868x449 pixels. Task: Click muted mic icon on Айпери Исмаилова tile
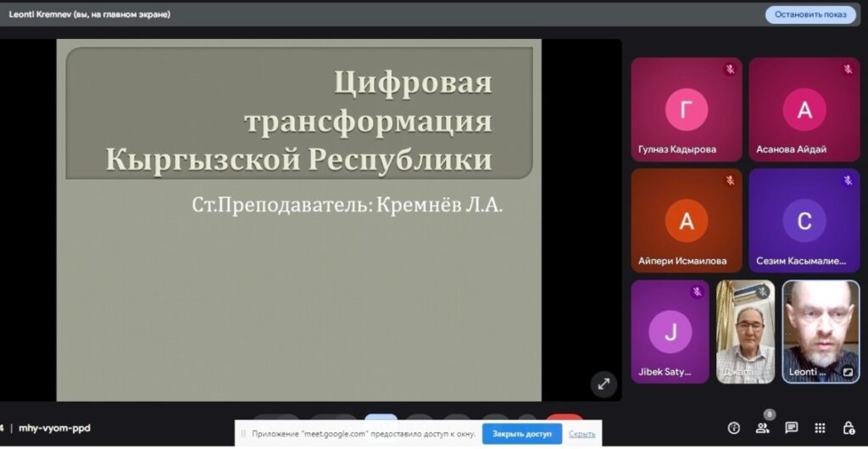[x=729, y=180]
